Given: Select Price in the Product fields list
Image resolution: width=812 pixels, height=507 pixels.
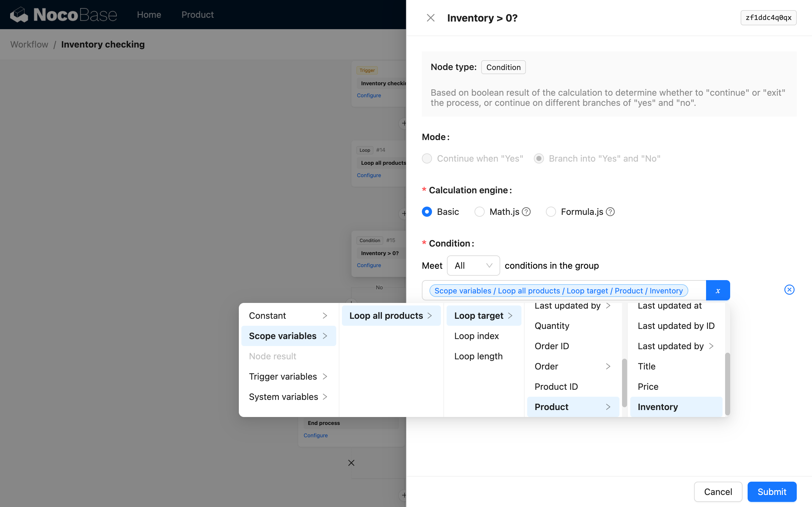Looking at the screenshot, I should pyautogui.click(x=648, y=387).
